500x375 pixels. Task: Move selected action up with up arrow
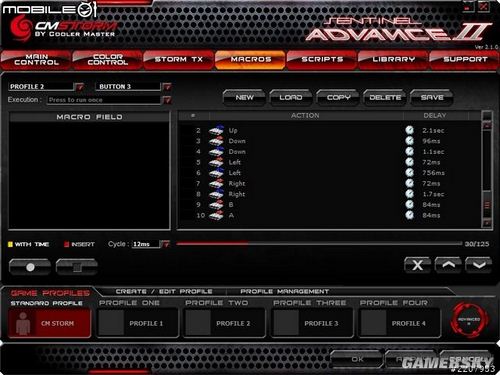tap(448, 265)
